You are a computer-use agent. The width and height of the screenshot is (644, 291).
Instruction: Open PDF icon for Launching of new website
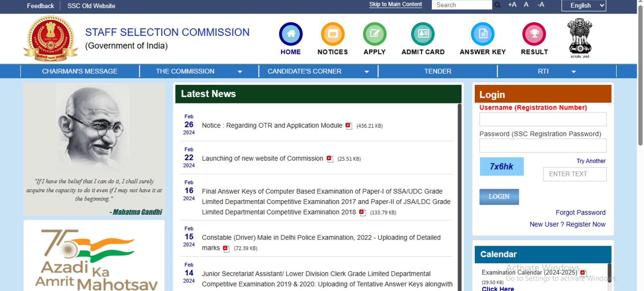(330, 159)
